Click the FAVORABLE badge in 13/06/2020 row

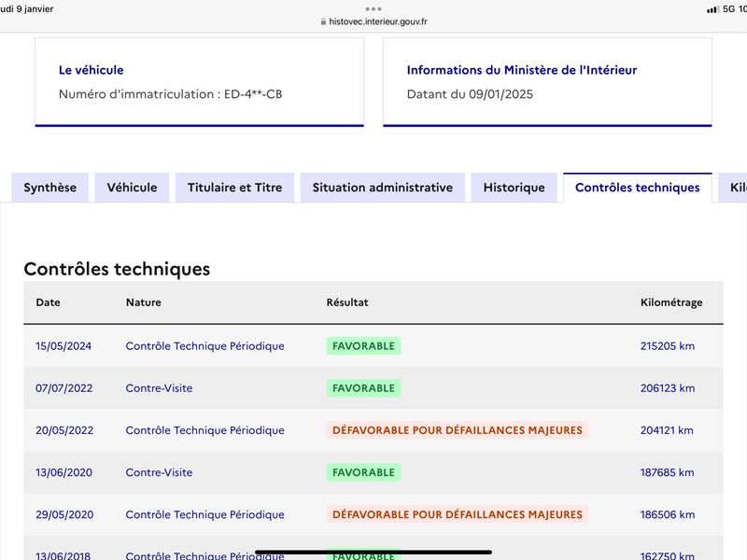[363, 472]
